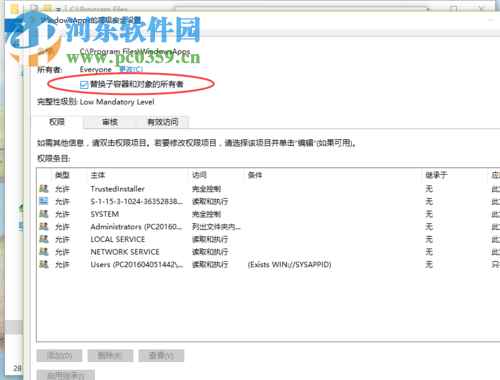Toggle replace owner on subcontainers checkbox
This screenshot has height=380, width=500.
84,85
